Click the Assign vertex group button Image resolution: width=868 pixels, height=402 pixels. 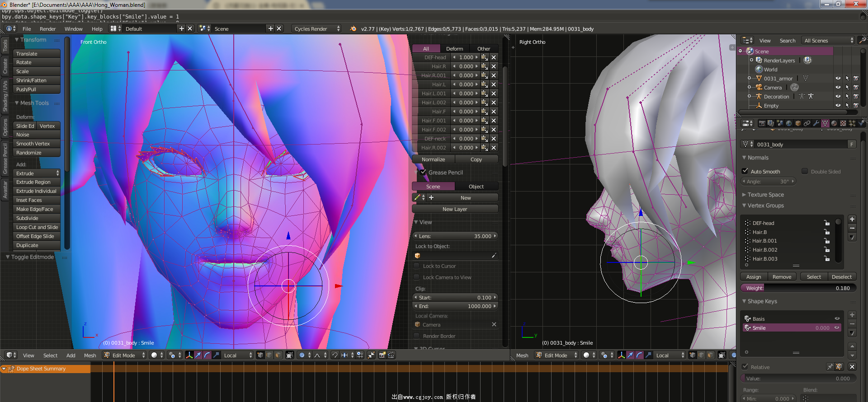click(754, 276)
